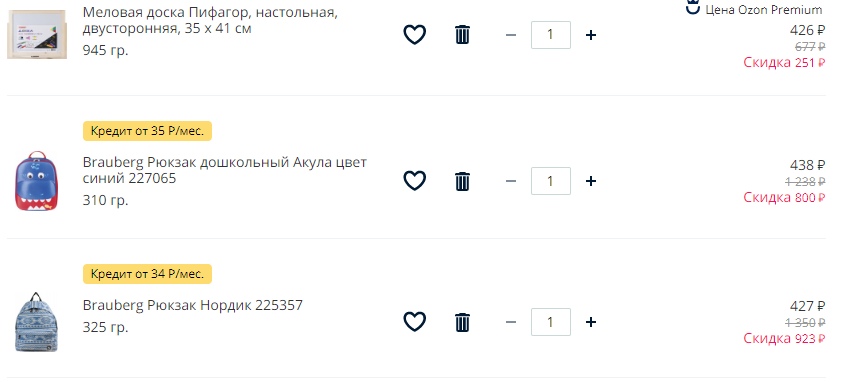Decrease quantity of Акула backpack

pos(510,181)
